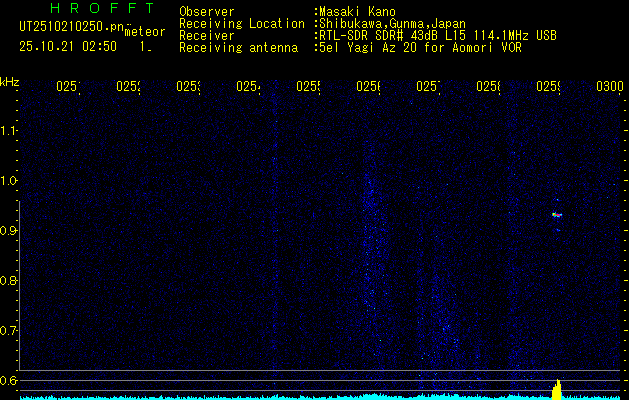Click the 0.9 kHz axis label
Image resolution: width=629 pixels, height=400 pixels.
[x=8, y=230]
